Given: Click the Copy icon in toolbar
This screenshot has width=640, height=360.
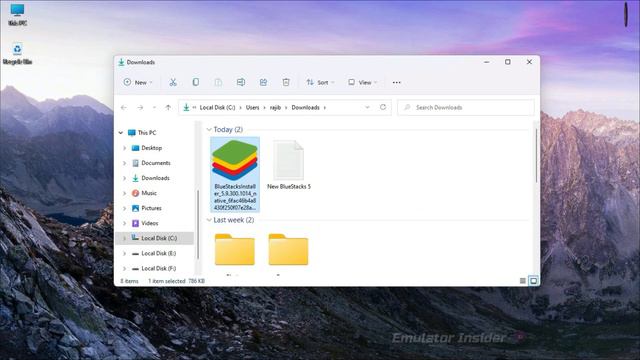Looking at the screenshot, I should pyautogui.click(x=196, y=82).
